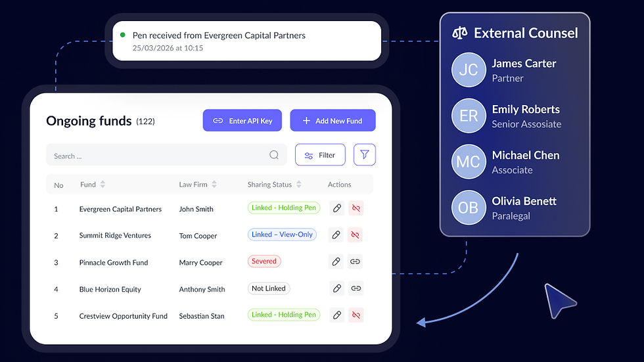The width and height of the screenshot is (644, 362).
Task: Open the Evergreen Capital Partners pen notification
Action: pos(247,41)
